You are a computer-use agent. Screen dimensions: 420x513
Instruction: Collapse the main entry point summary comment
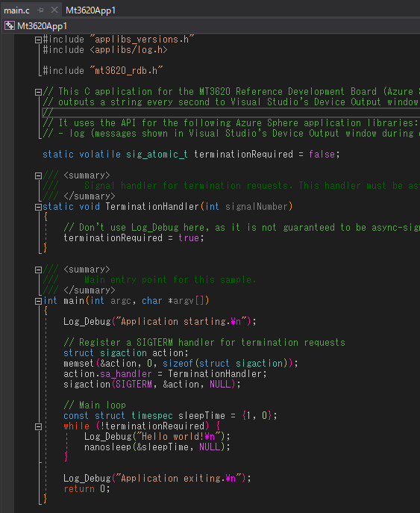tap(38, 270)
